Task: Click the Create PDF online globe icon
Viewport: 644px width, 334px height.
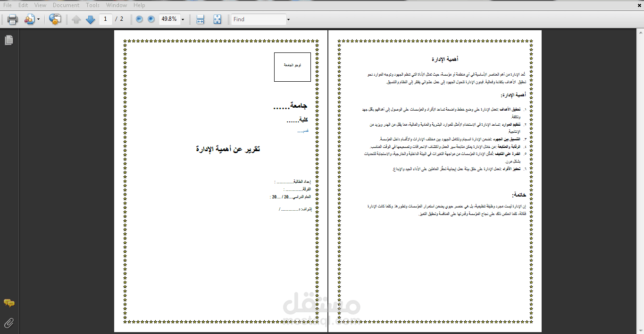Action: point(55,19)
